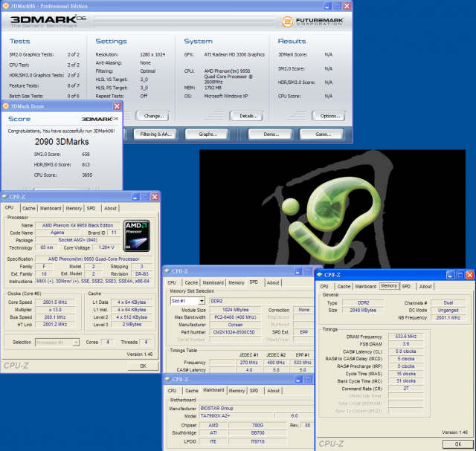Click OK in CPU-Z Memory window
Image resolution: width=476 pixels, height=451 pixels.
click(x=458, y=444)
